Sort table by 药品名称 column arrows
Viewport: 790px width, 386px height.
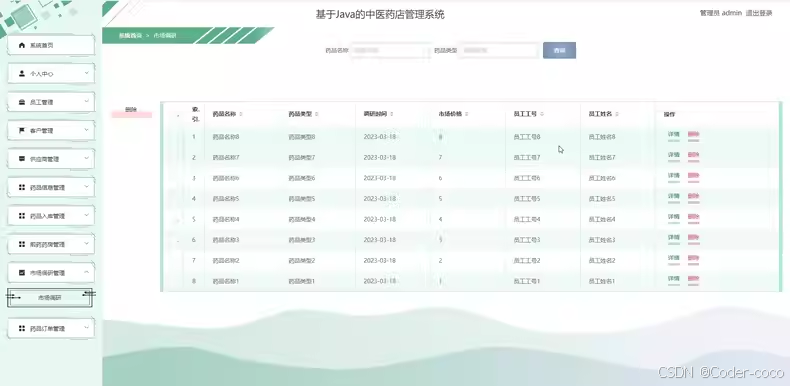coord(241,114)
